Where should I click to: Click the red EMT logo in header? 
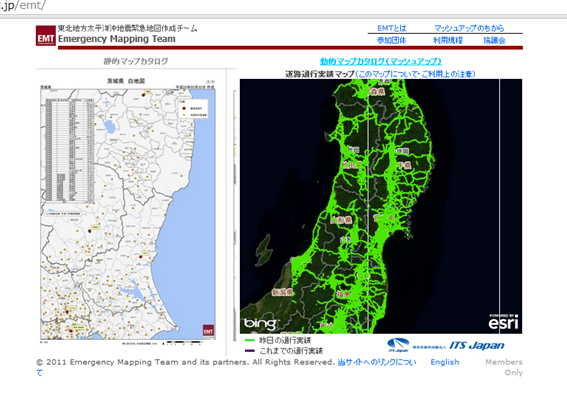coord(46,35)
